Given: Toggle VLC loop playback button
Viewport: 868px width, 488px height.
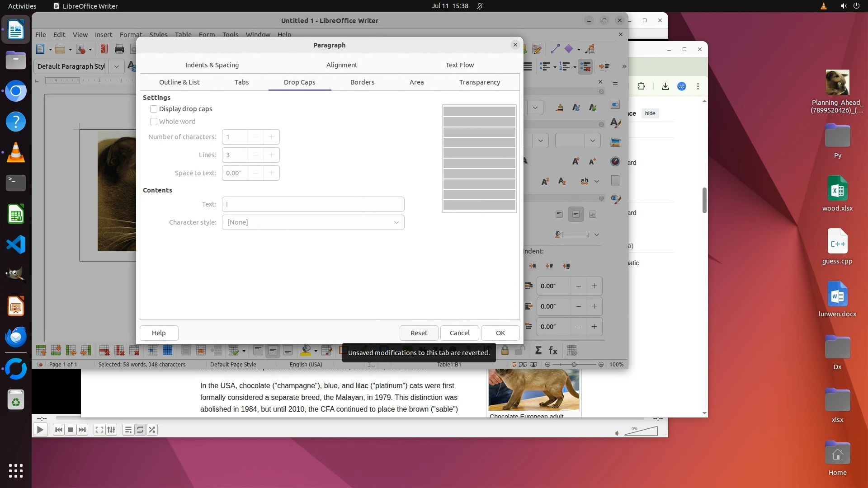Looking at the screenshot, I should click(x=140, y=430).
